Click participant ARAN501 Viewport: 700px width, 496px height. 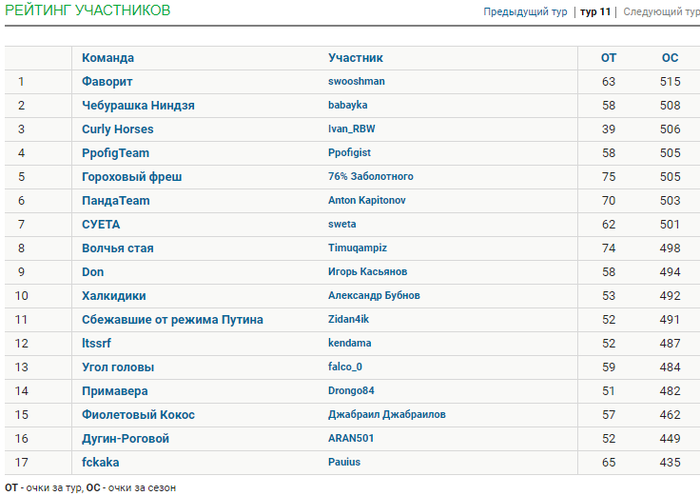point(351,438)
